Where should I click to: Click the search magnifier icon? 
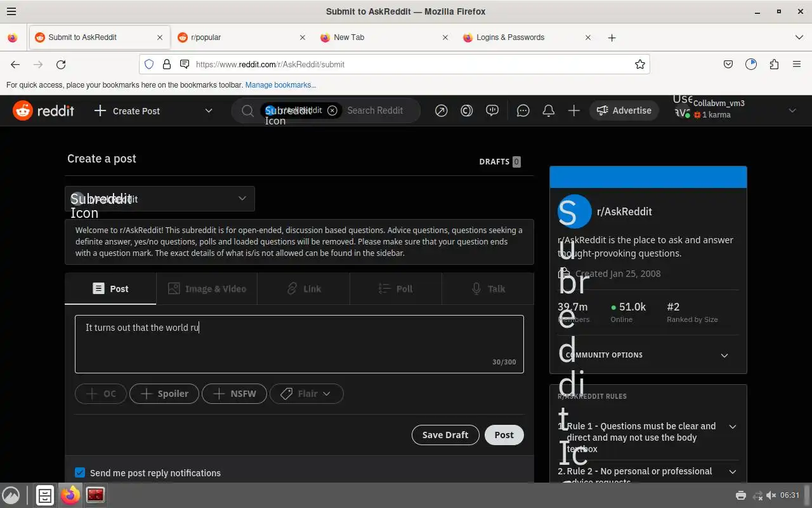[247, 110]
